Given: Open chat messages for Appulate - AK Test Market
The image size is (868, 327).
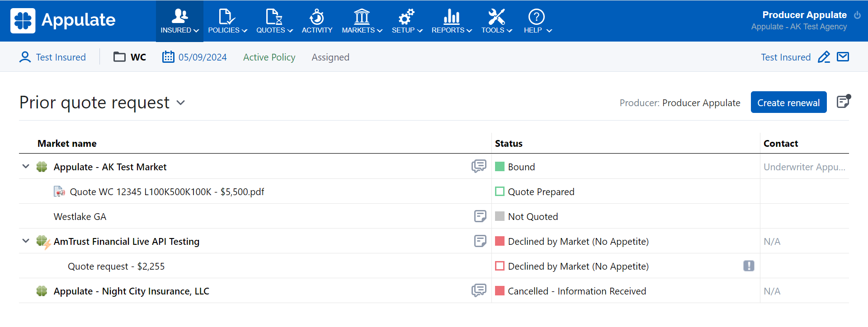Looking at the screenshot, I should pyautogui.click(x=479, y=166).
